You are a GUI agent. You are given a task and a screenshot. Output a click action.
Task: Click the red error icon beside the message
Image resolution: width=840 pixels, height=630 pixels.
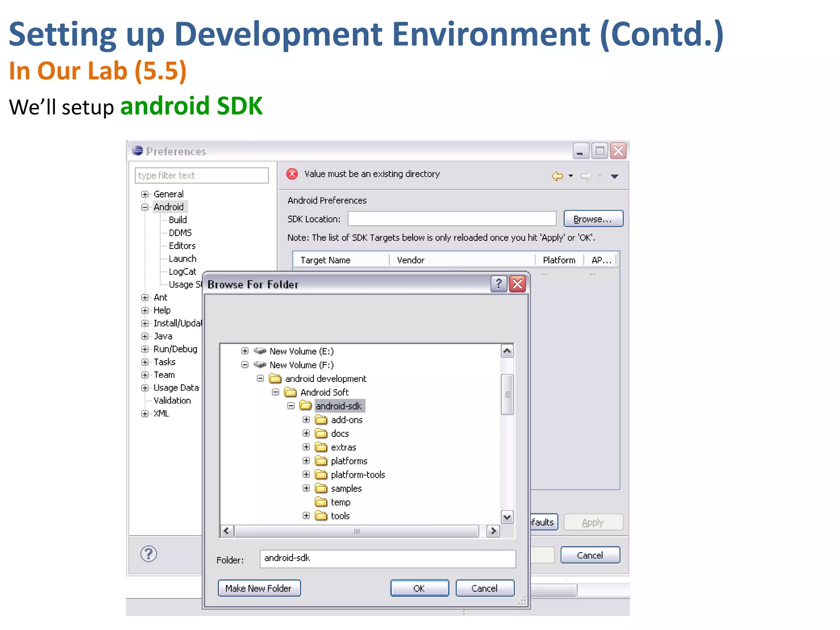[x=292, y=174]
